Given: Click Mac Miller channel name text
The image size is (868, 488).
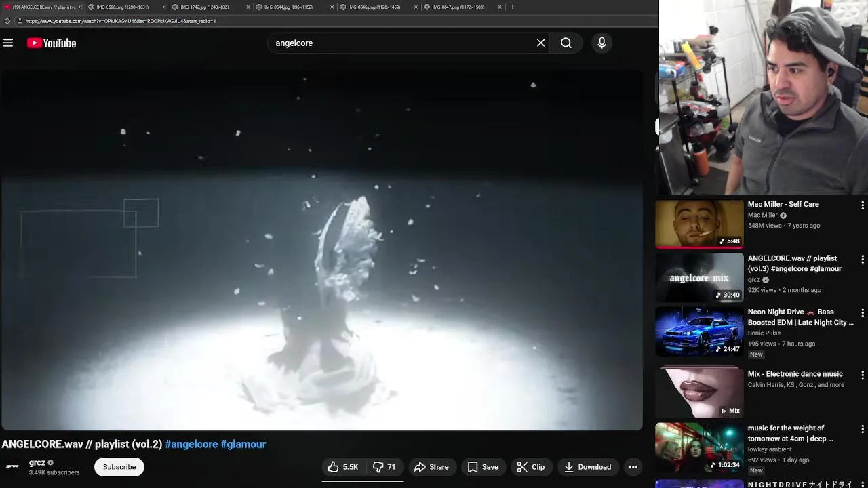Looking at the screenshot, I should (762, 216).
